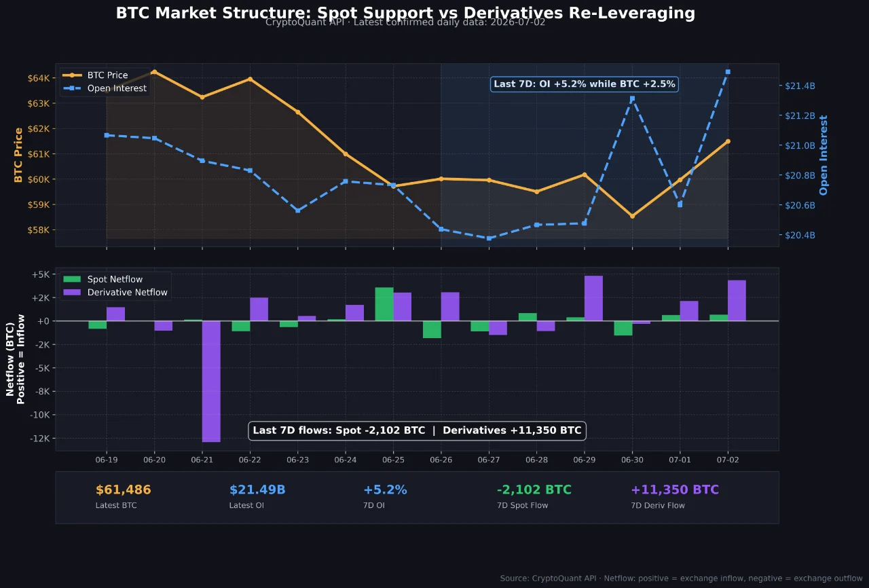Viewport: 869px width, 588px height.
Task: Click the purple derivative bar on 07-02
Action: [737, 300]
